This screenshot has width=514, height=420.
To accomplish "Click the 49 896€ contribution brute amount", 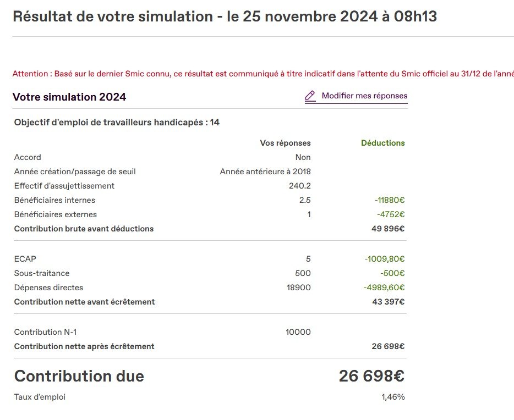I will point(388,229).
